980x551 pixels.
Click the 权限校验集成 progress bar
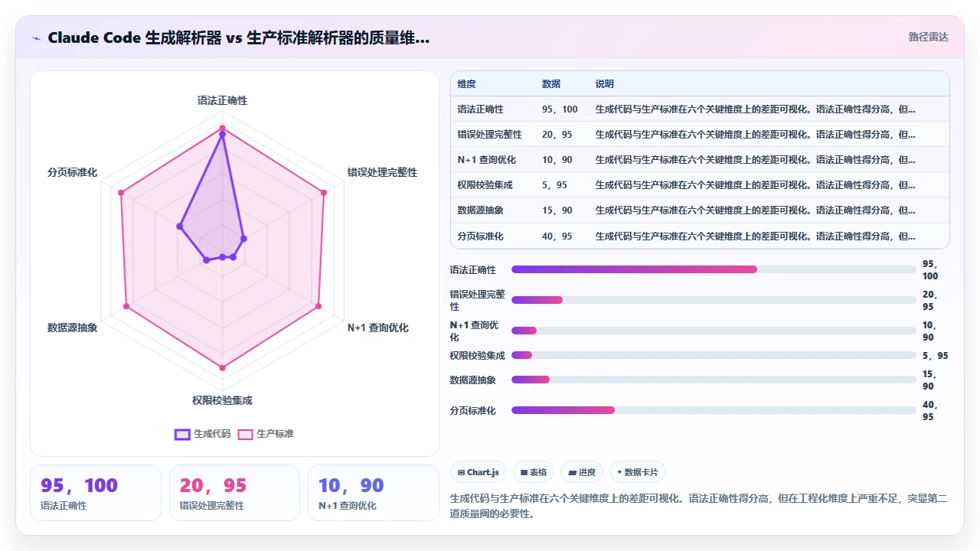[x=714, y=355]
